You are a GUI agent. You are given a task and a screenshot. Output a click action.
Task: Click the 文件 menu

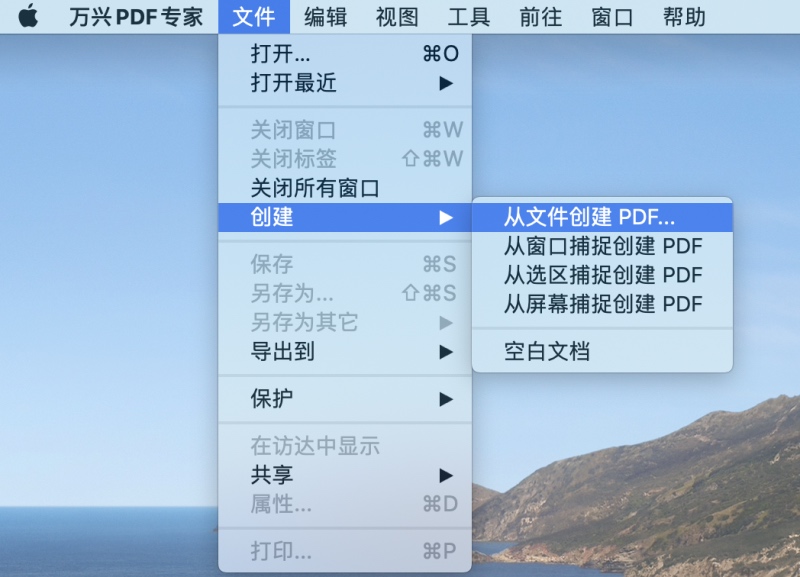pos(253,16)
